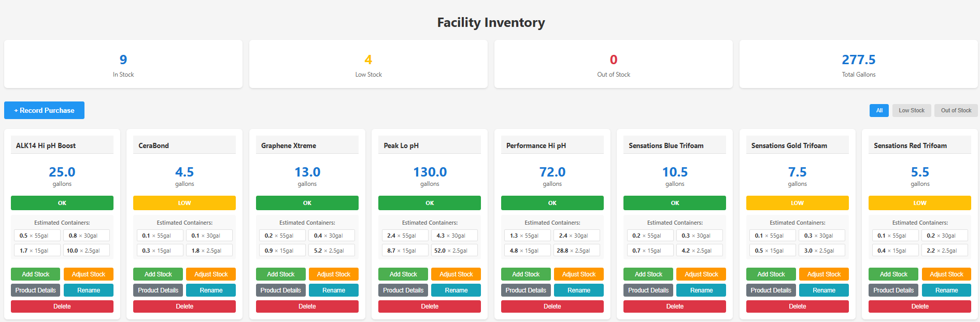Screen dimensions: 980x322
Task: Adjust stock for Sensations Gold Trifoam
Action: tap(823, 274)
